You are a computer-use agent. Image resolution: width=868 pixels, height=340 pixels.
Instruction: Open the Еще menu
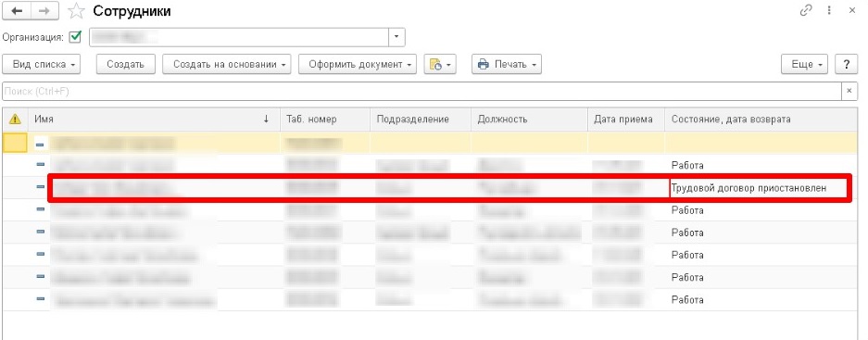click(x=805, y=64)
